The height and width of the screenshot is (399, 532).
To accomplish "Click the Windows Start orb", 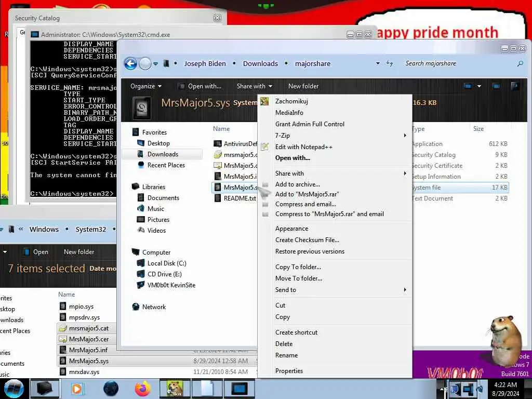I will pos(14,389).
